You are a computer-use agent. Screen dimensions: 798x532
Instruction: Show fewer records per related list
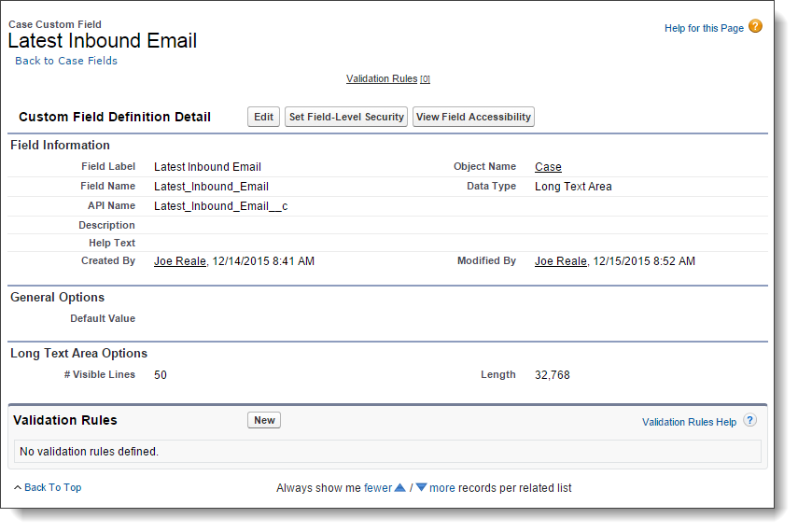378,488
